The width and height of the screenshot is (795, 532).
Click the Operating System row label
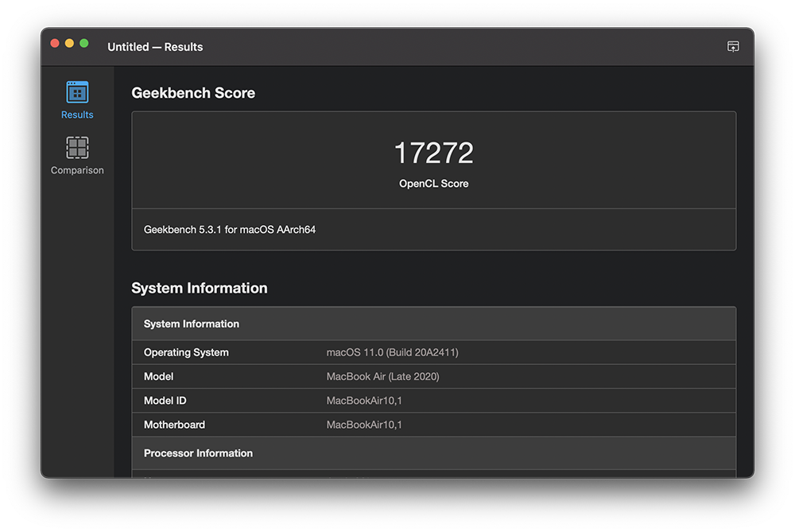[186, 352]
